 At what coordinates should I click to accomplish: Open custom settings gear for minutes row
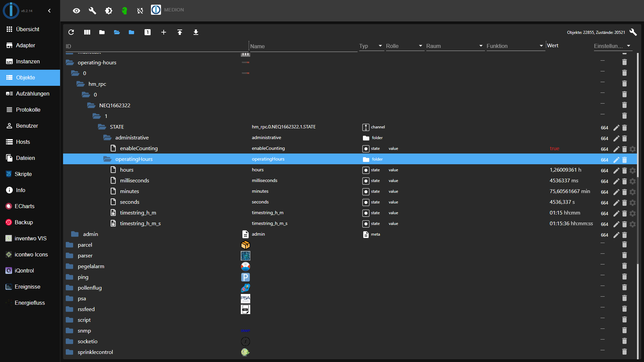point(633,192)
